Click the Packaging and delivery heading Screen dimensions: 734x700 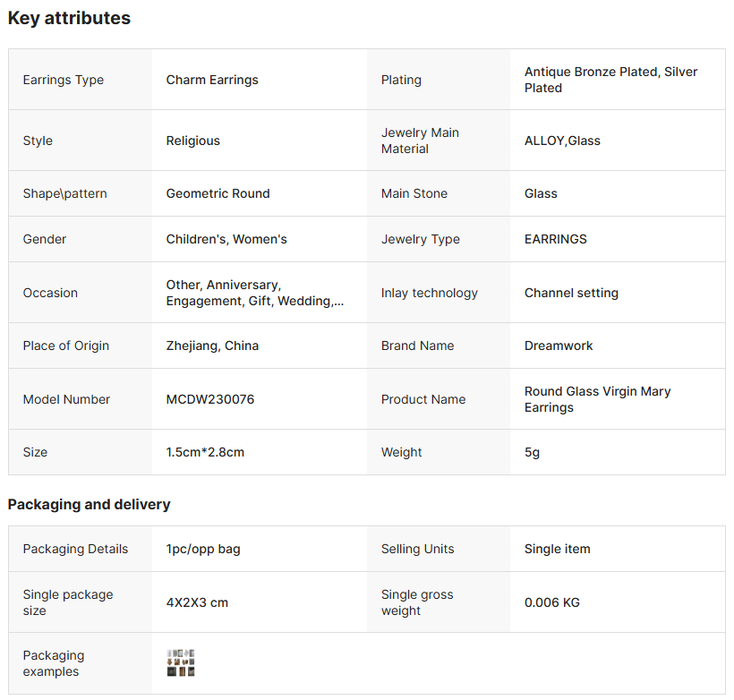click(89, 504)
